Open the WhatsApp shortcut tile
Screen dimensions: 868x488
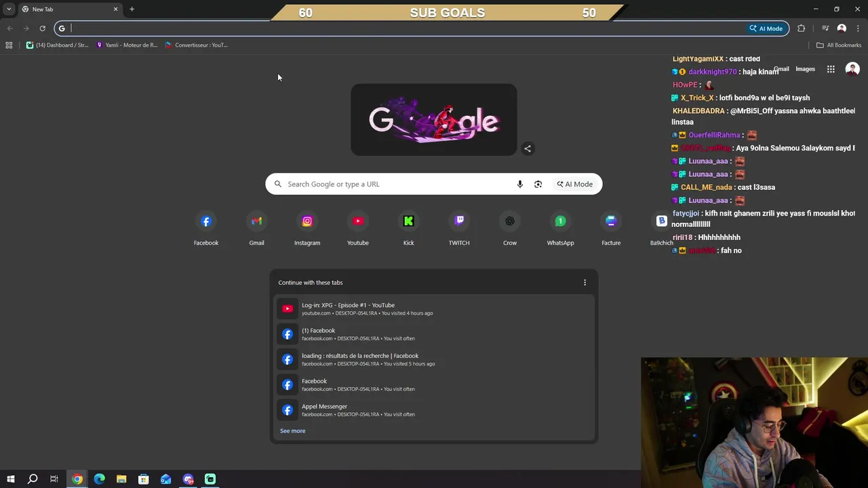(x=560, y=229)
